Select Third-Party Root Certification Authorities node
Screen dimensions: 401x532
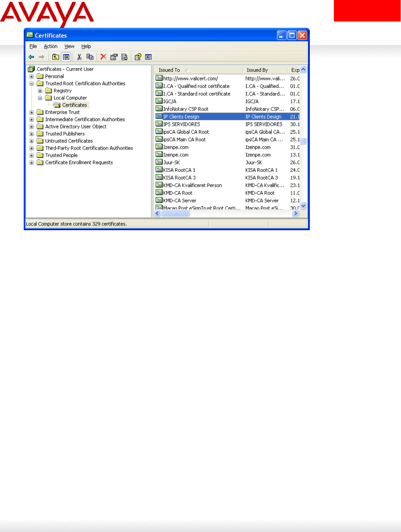click(89, 148)
